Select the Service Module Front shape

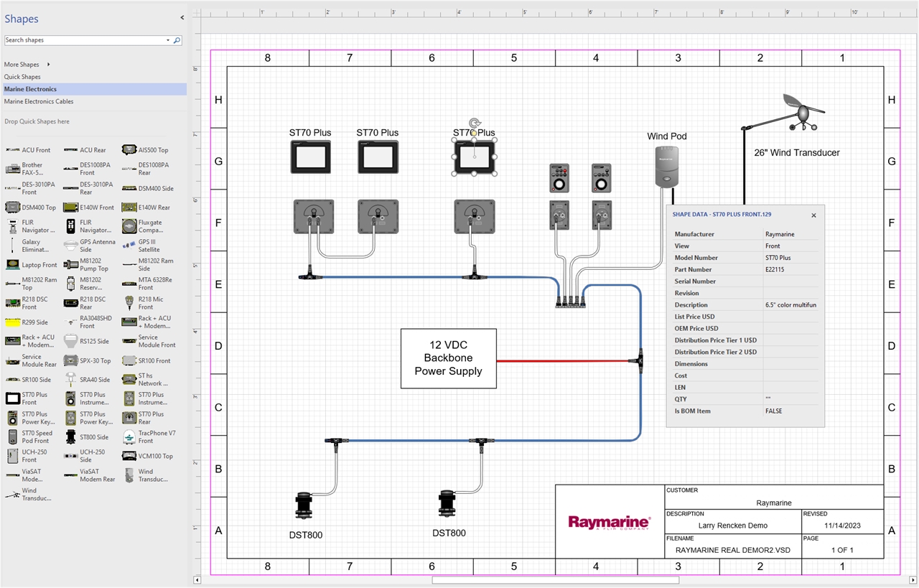click(x=149, y=341)
